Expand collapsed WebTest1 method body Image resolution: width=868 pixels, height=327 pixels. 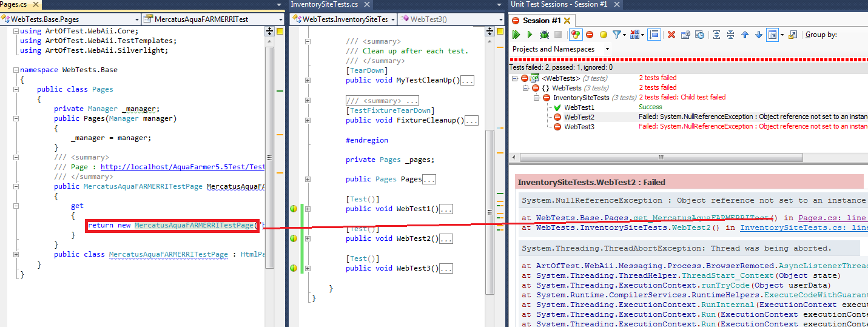308,209
